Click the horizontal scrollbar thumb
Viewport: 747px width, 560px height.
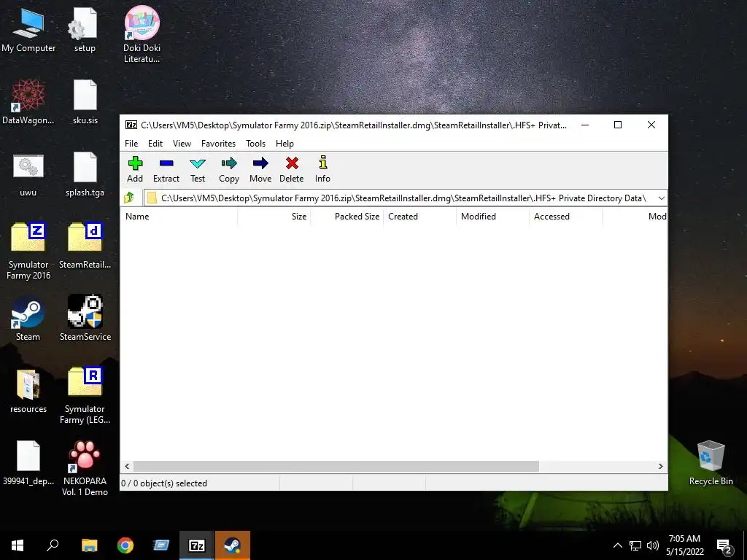click(336, 466)
